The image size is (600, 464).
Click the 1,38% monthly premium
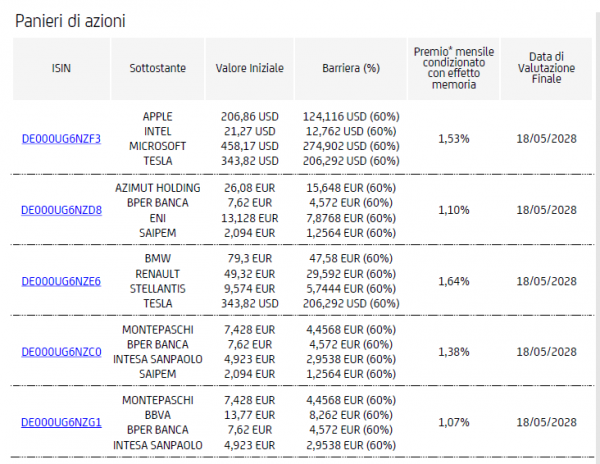454,352
